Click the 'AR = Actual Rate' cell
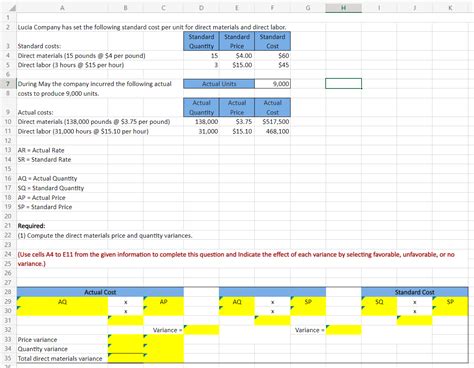 pyautogui.click(x=41, y=150)
